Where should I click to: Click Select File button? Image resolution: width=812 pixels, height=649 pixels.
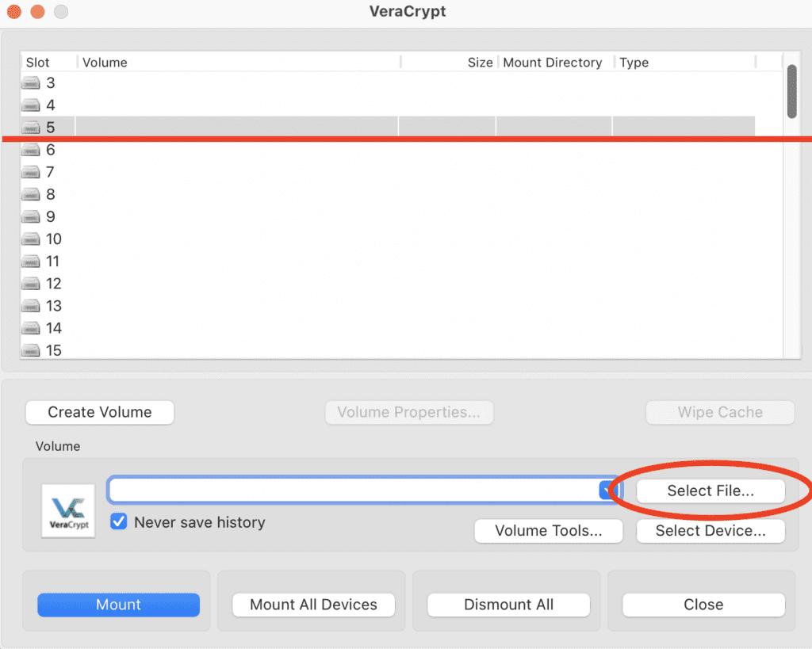tap(710, 491)
